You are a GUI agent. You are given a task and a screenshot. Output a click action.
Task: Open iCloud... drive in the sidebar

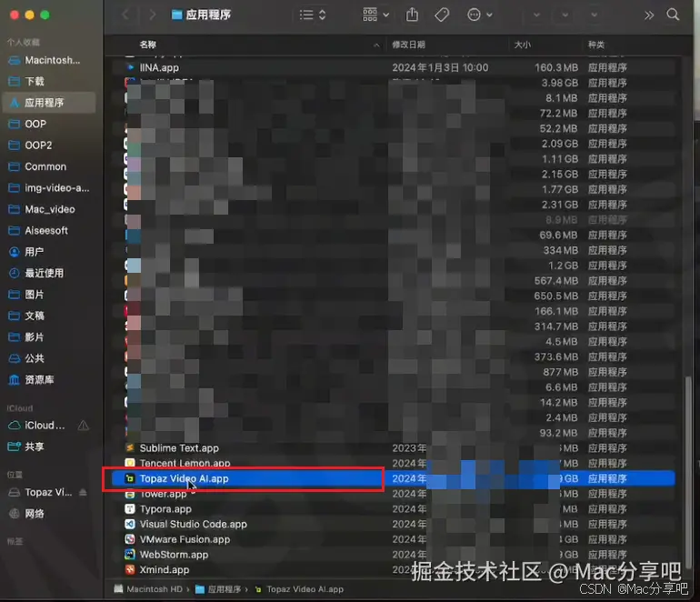(37, 426)
